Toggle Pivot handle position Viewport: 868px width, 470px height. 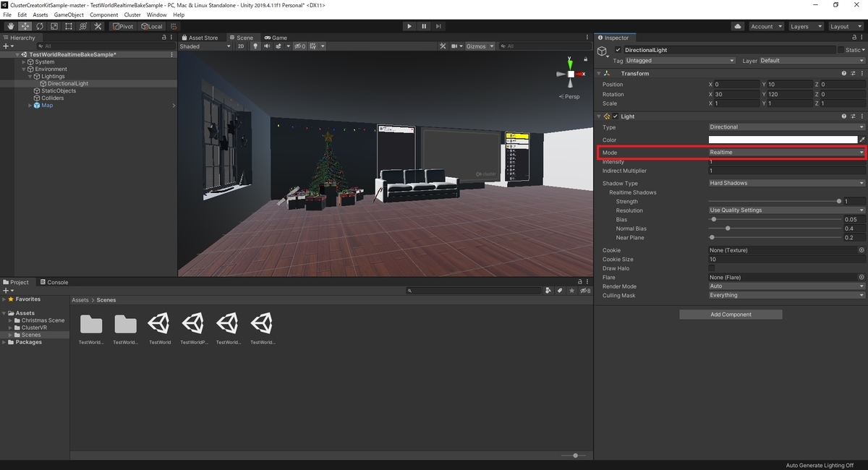coord(122,26)
